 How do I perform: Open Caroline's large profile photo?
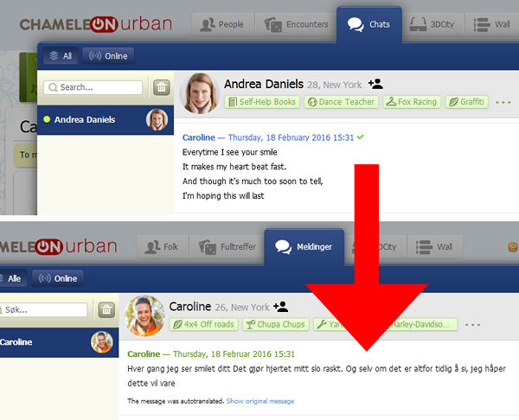click(144, 315)
